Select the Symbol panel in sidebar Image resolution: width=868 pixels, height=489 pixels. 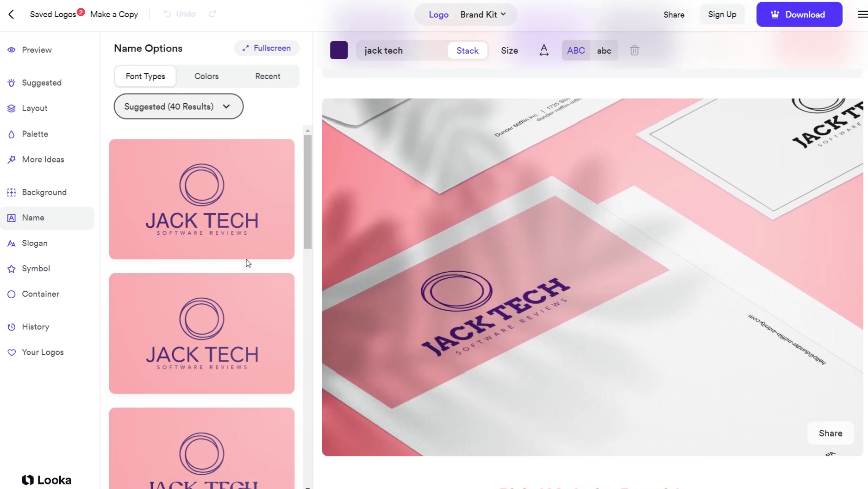point(36,268)
